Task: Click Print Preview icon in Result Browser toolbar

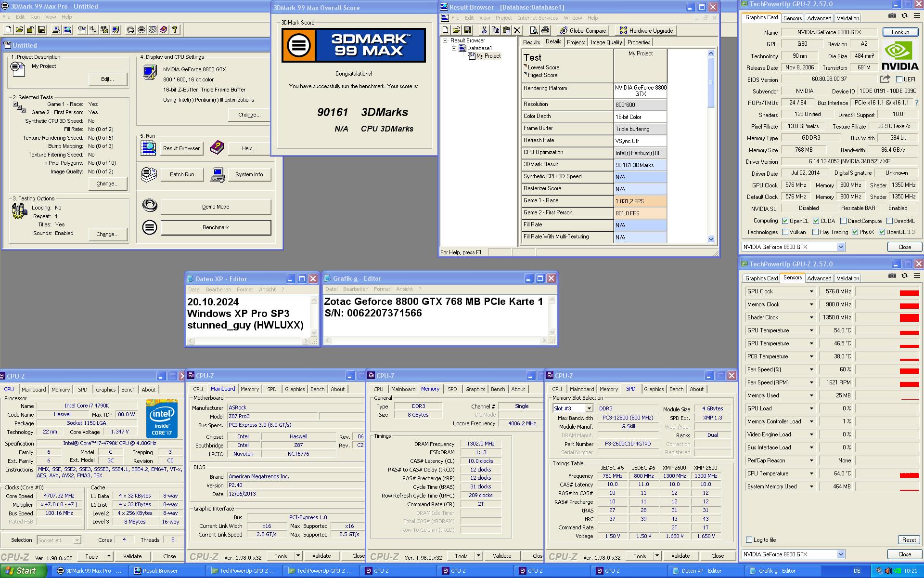Action: point(534,30)
